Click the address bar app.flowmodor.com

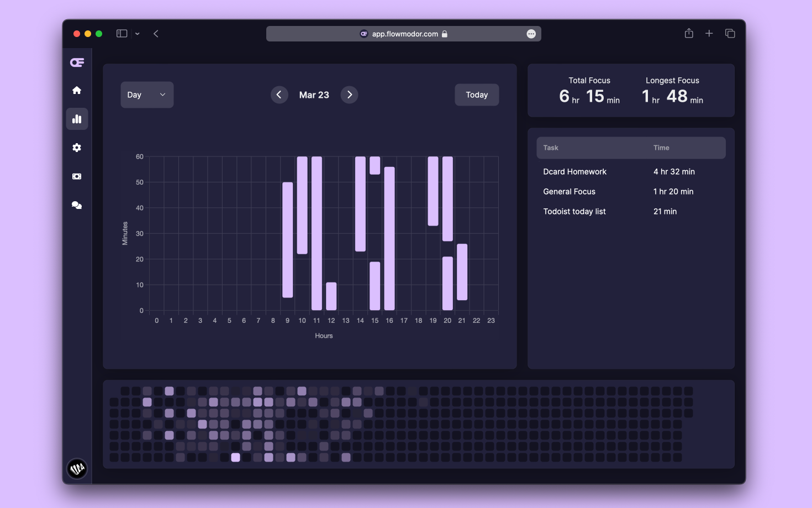(404, 34)
